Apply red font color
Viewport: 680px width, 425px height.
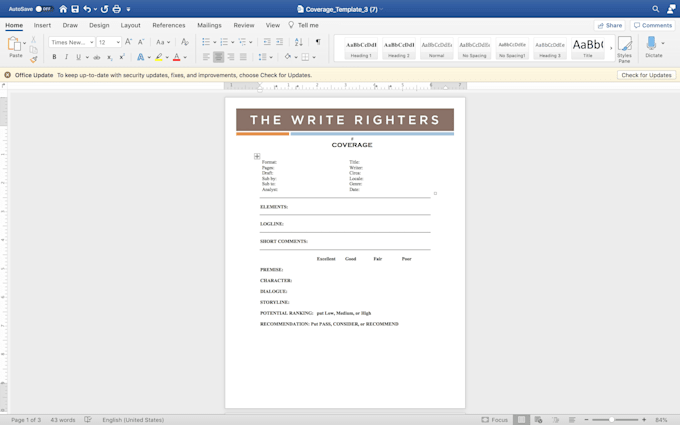(x=177, y=57)
